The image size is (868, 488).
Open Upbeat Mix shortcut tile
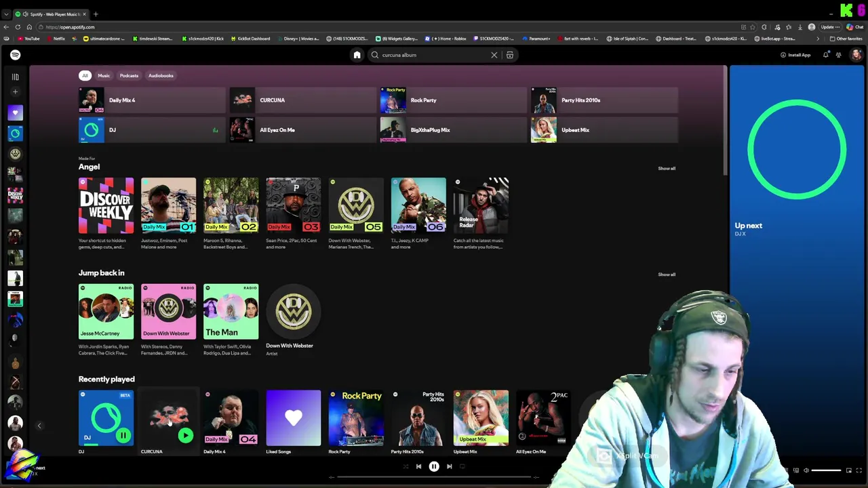click(x=604, y=130)
